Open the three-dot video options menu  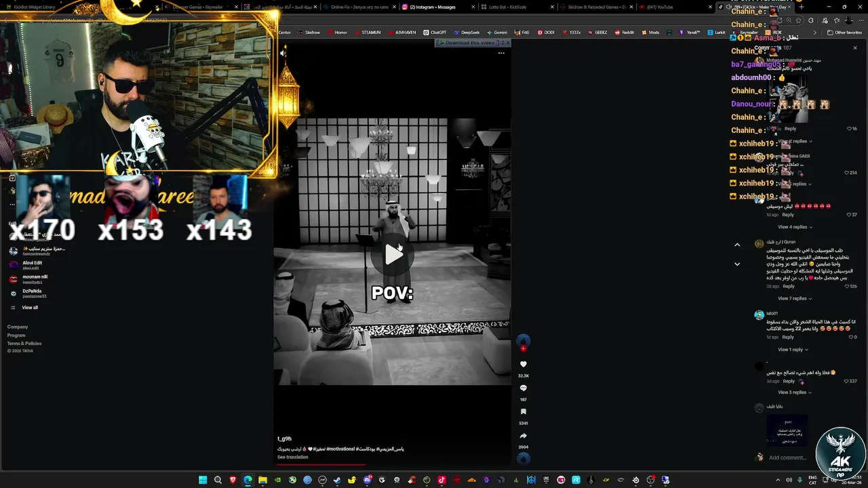pyautogui.click(x=501, y=53)
